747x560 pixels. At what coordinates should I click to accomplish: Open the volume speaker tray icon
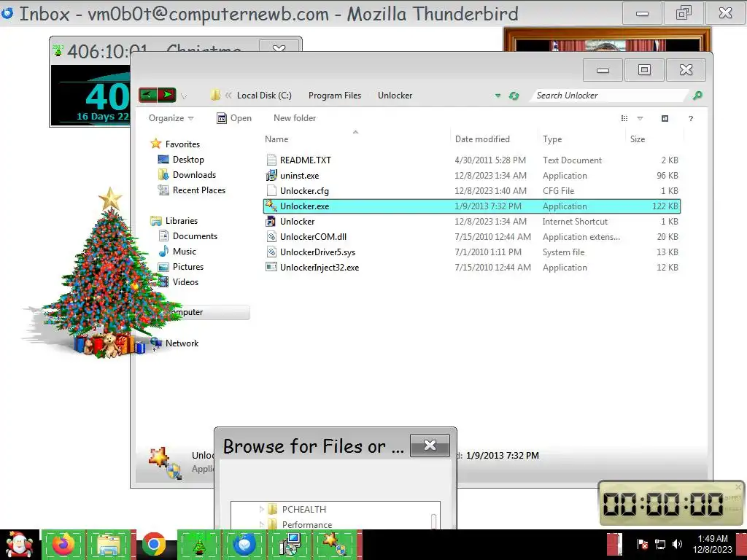pos(677,544)
